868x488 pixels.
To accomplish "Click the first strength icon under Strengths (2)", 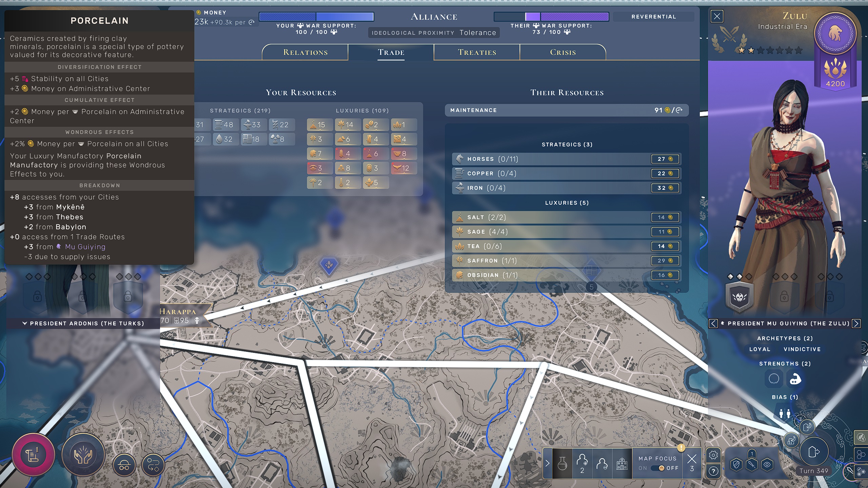I will coord(774,379).
